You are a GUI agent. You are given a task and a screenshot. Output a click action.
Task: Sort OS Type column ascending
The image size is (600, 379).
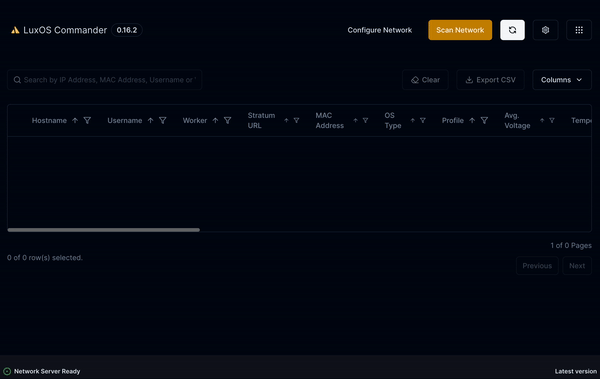(412, 120)
